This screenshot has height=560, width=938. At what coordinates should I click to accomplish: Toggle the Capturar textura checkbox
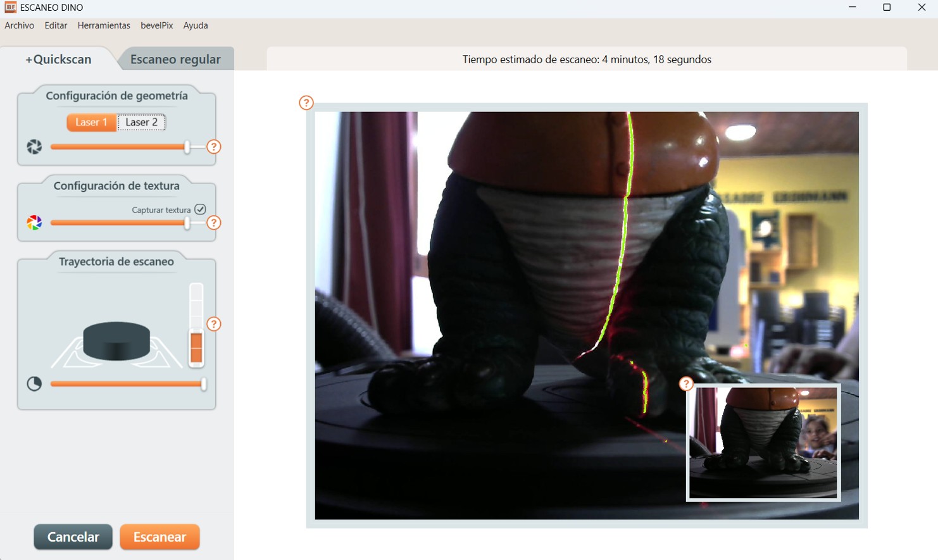200,209
